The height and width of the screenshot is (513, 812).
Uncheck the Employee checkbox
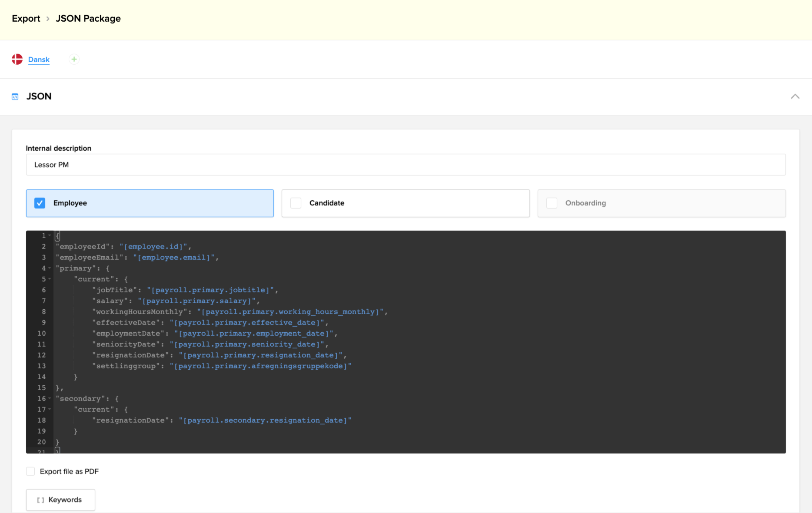tap(40, 203)
